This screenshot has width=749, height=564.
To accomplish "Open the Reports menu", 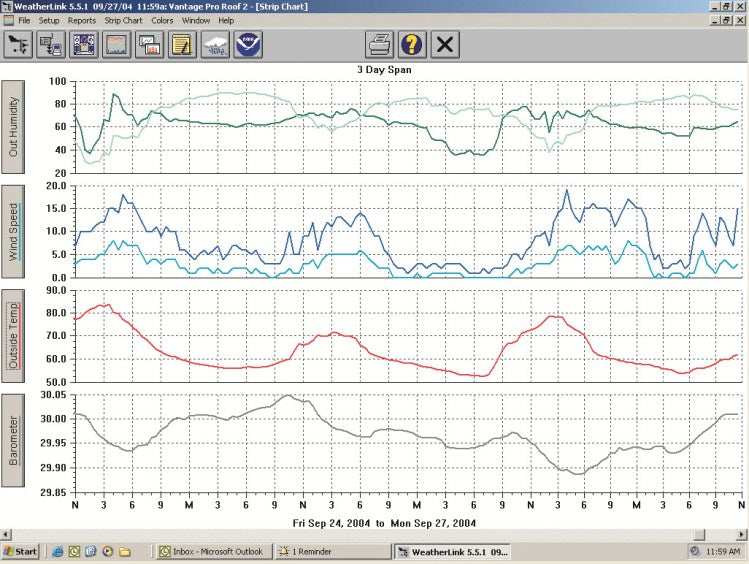I will (x=82, y=20).
